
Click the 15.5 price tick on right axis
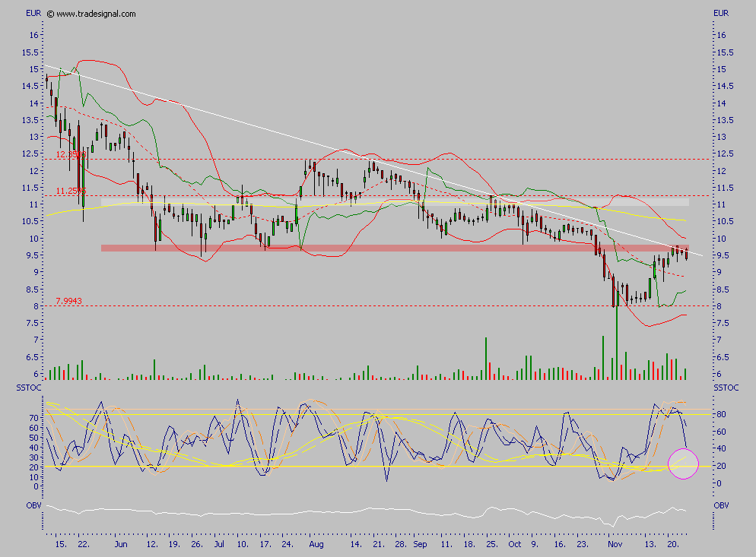(x=724, y=52)
